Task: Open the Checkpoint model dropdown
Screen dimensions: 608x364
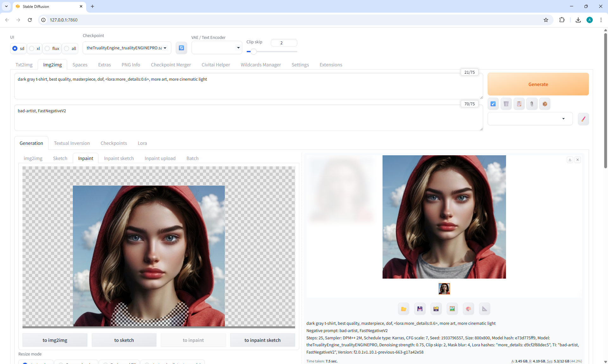Action: (x=127, y=48)
